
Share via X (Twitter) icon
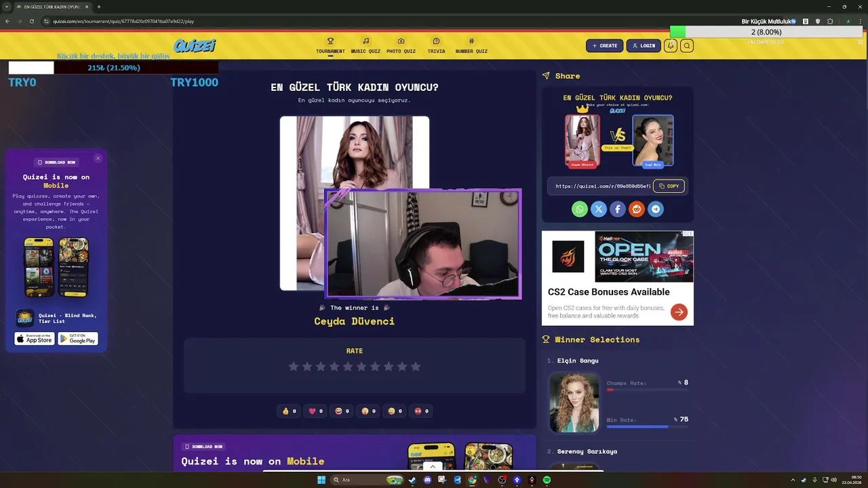[x=599, y=209]
